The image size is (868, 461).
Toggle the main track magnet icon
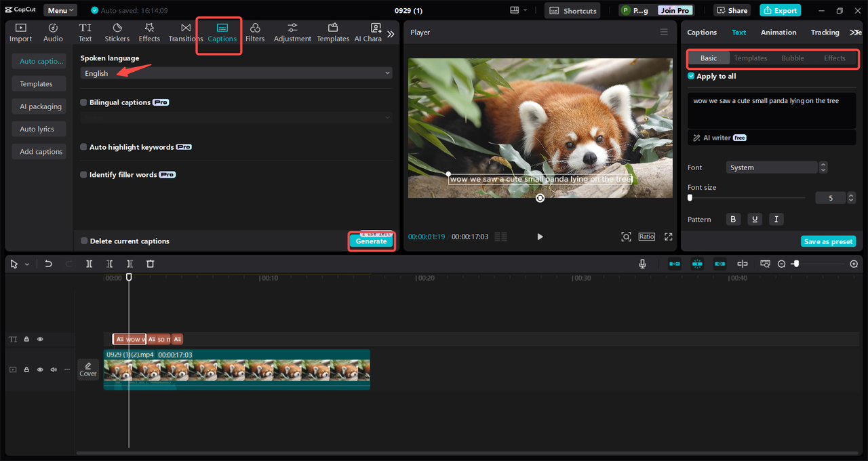click(x=675, y=264)
